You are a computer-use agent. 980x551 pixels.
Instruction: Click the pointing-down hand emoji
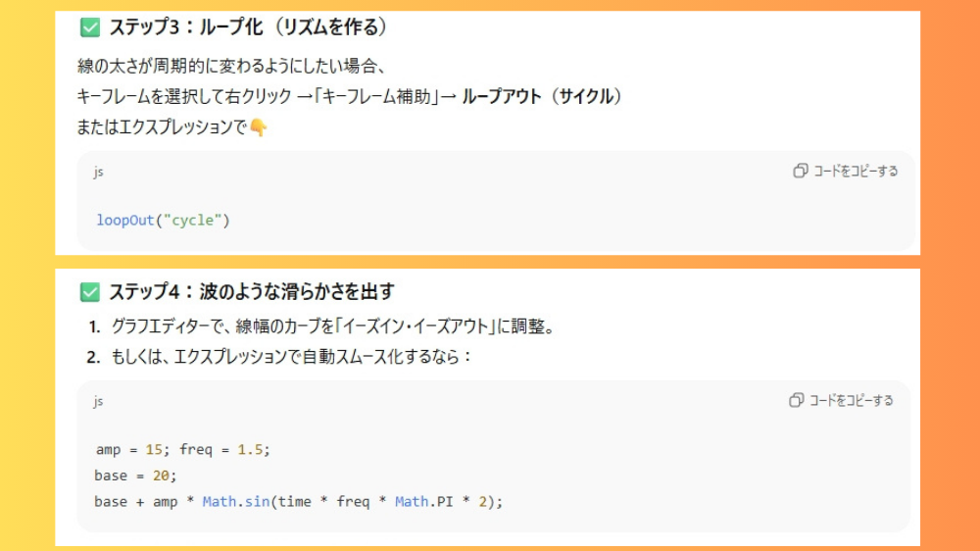(x=258, y=127)
